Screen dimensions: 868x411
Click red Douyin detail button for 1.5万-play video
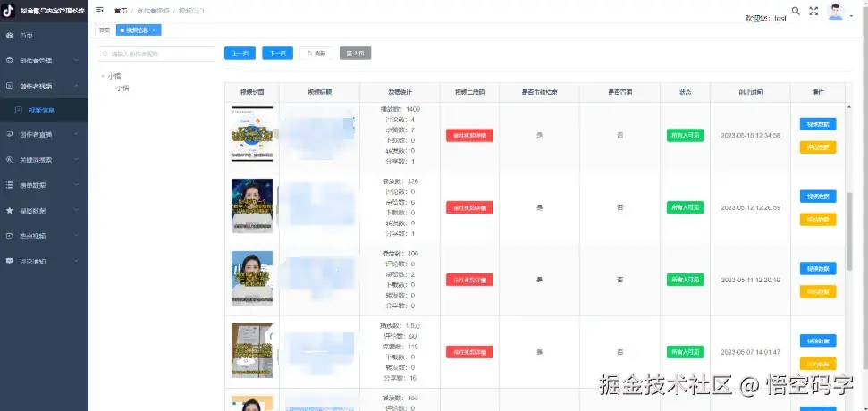469,352
